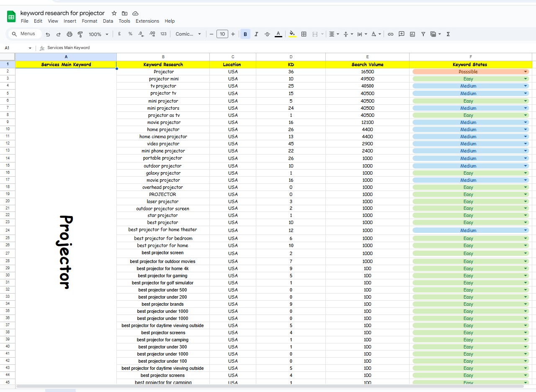The width and height of the screenshot is (536, 392).
Task: Open the print dialog from the toolbar
Action: click(69, 34)
